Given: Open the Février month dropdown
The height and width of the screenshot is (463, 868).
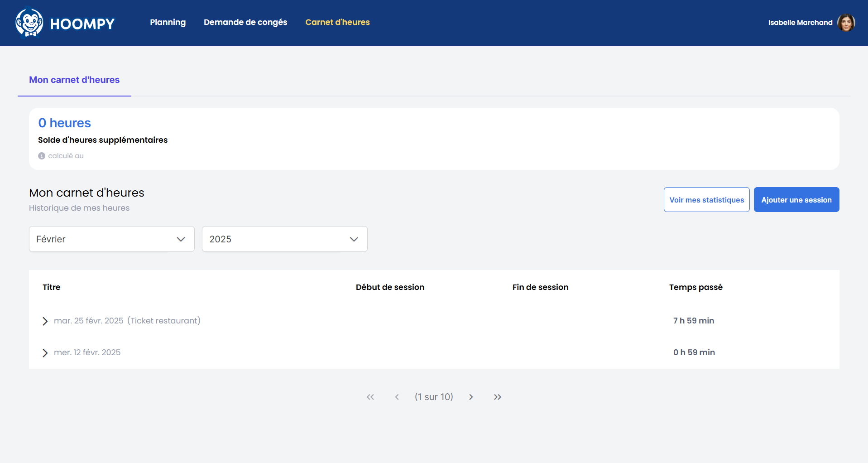Looking at the screenshot, I should click(x=112, y=239).
